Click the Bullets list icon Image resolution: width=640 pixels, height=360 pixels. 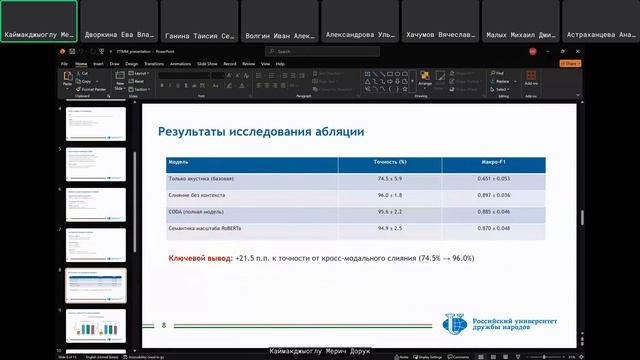click(259, 76)
